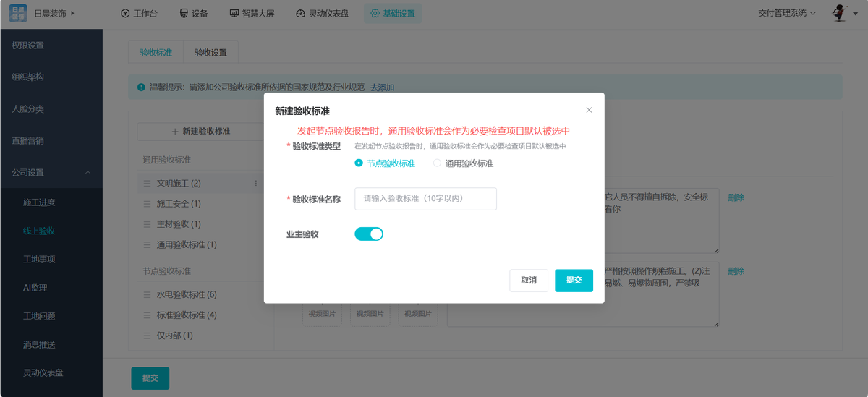868x397 pixels.
Task: Click the 取消 button in dialog
Action: (529, 281)
